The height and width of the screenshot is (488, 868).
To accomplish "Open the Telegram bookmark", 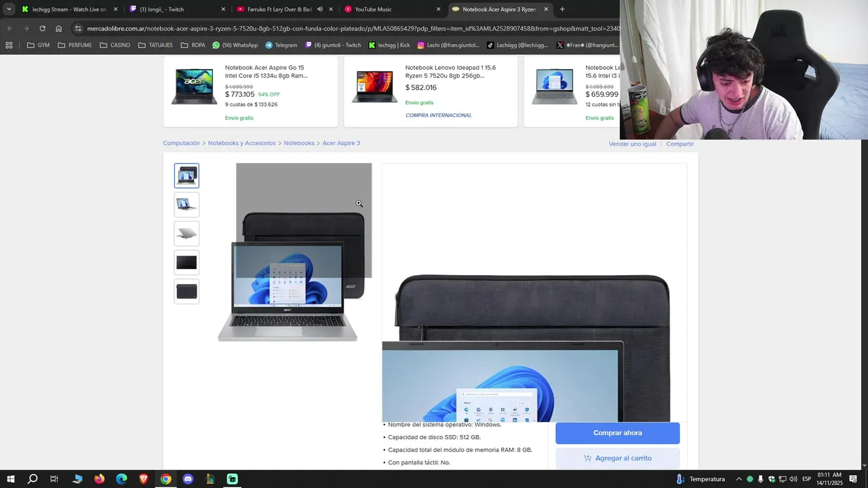I will click(281, 45).
